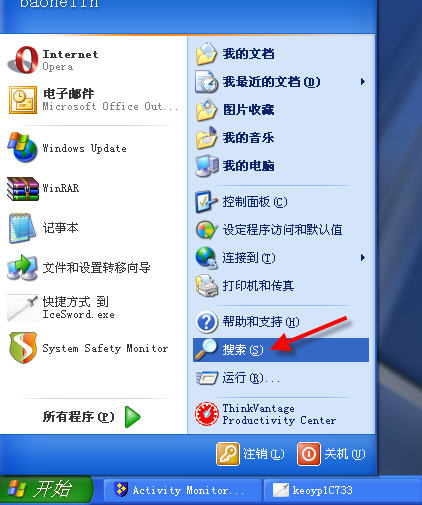Choose 运行(R)... from the menu
This screenshot has height=505, width=422.
point(281,378)
